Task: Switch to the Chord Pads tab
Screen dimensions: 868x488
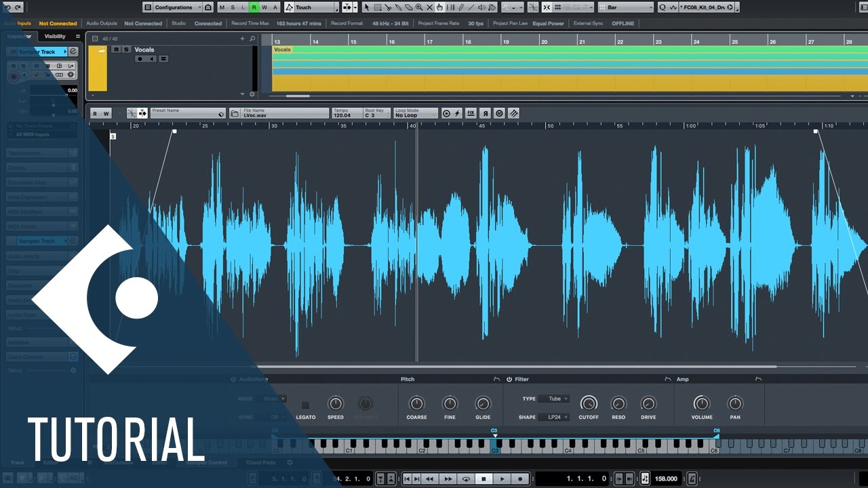Action: pyautogui.click(x=261, y=463)
